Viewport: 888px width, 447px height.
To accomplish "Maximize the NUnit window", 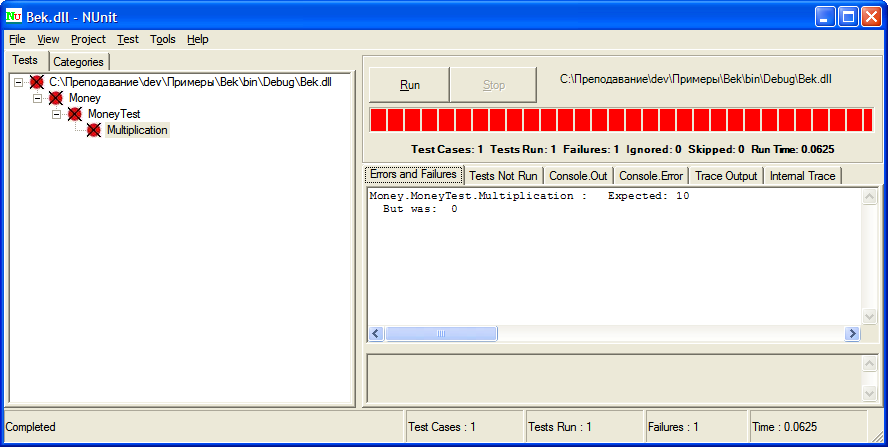I will [x=848, y=17].
